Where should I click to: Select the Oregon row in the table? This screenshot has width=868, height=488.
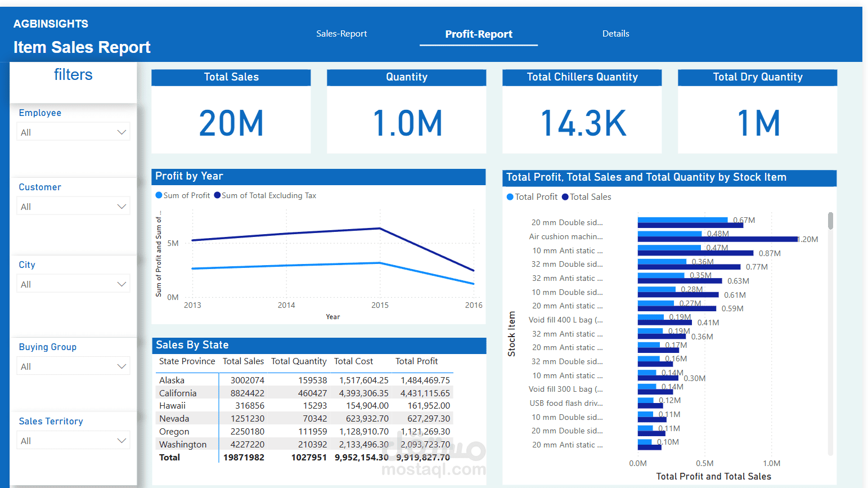point(304,432)
